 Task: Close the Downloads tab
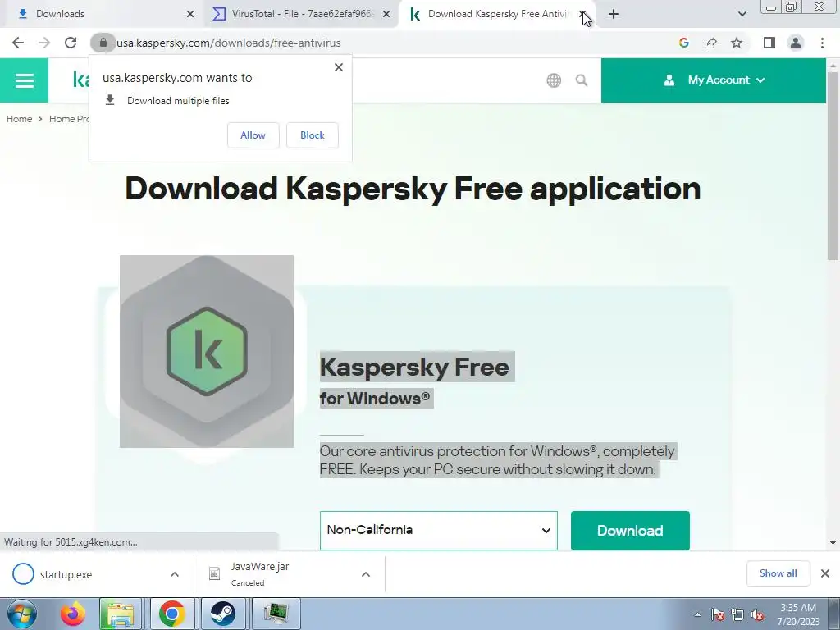point(190,14)
